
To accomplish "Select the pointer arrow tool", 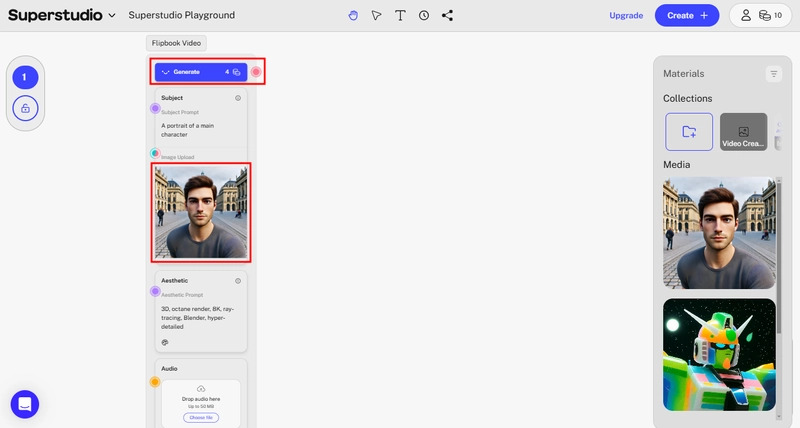I will [x=377, y=15].
